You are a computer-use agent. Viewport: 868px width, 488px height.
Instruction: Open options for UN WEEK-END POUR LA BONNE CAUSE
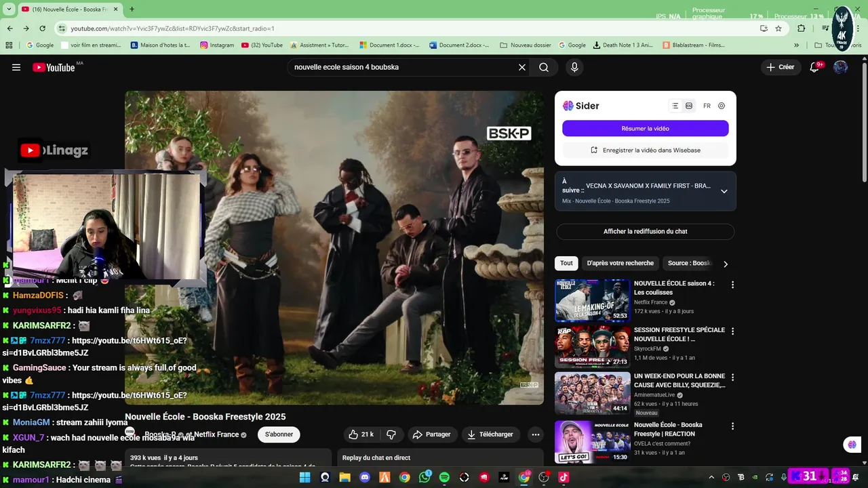tap(732, 377)
